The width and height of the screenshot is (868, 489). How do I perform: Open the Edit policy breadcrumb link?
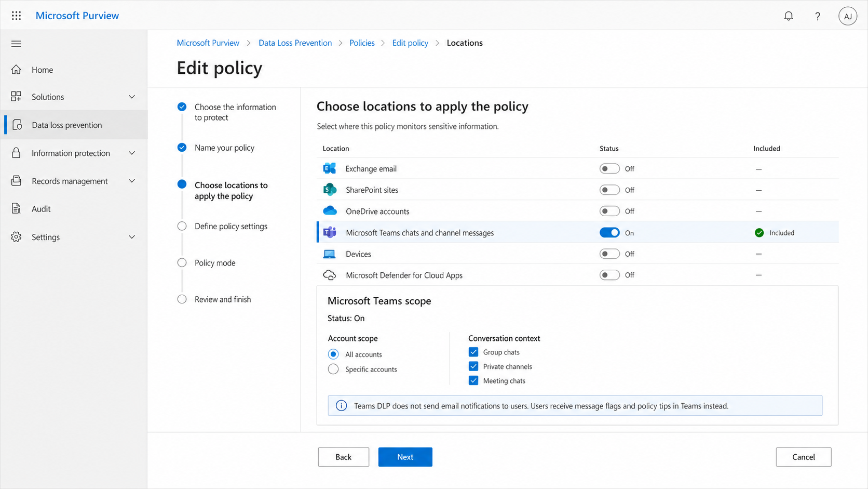point(410,43)
